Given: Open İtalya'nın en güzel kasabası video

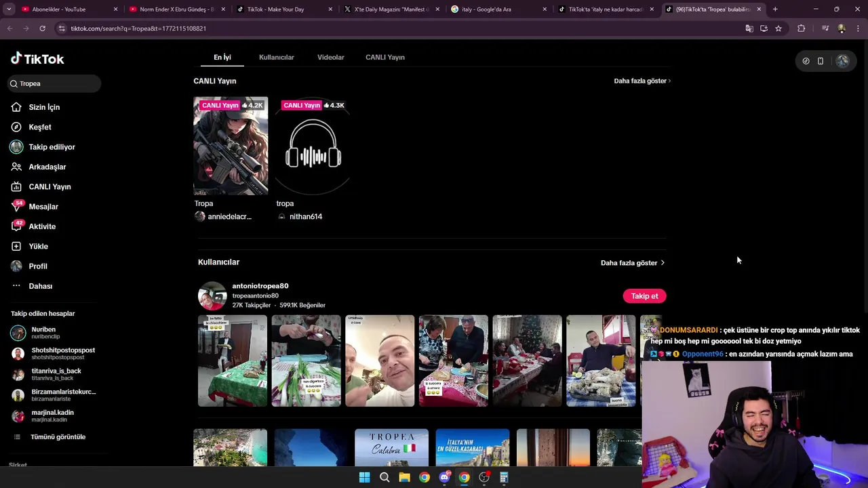Looking at the screenshot, I should [x=473, y=447].
